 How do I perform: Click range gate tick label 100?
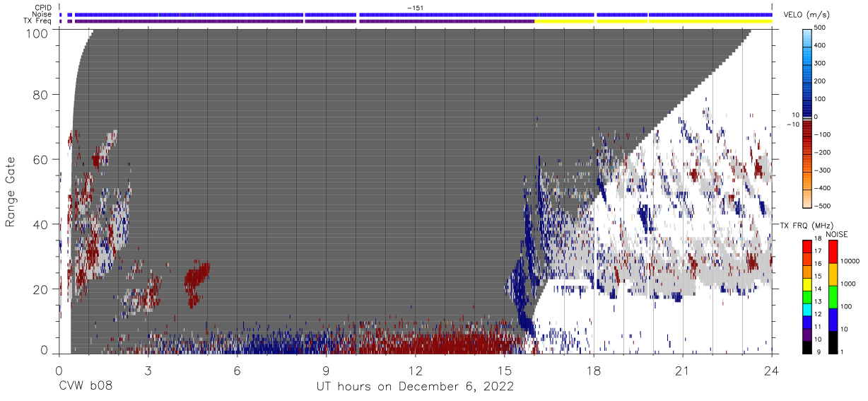39,33
